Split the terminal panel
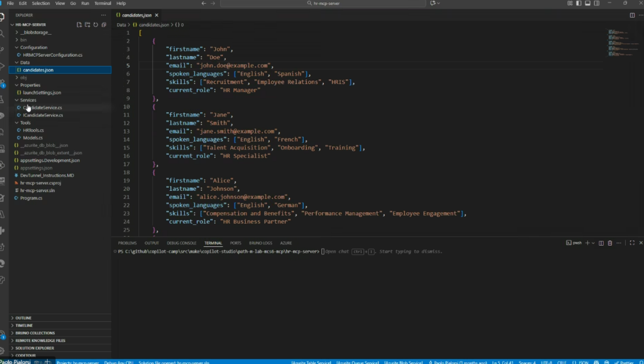This screenshot has height=364, width=644. point(601,242)
